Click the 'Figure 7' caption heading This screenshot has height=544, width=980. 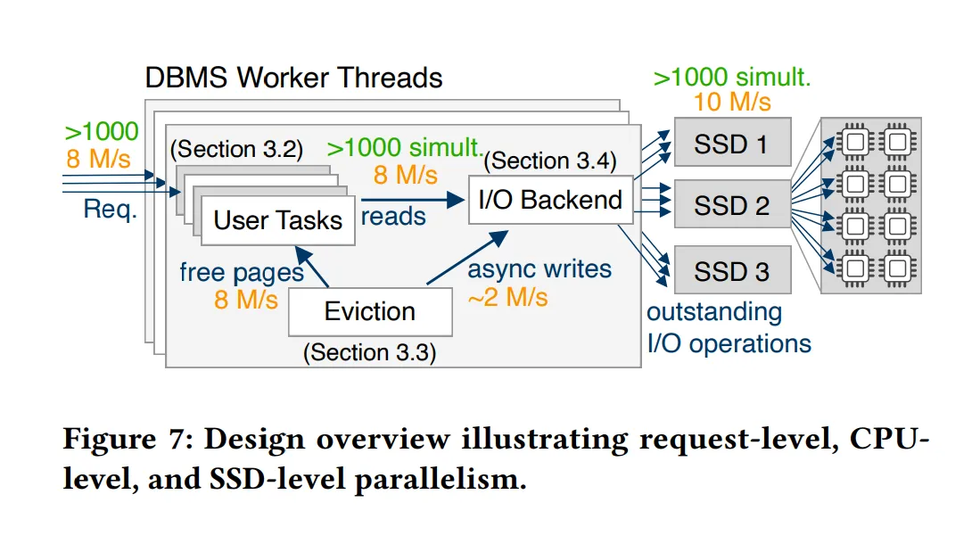[x=128, y=439]
